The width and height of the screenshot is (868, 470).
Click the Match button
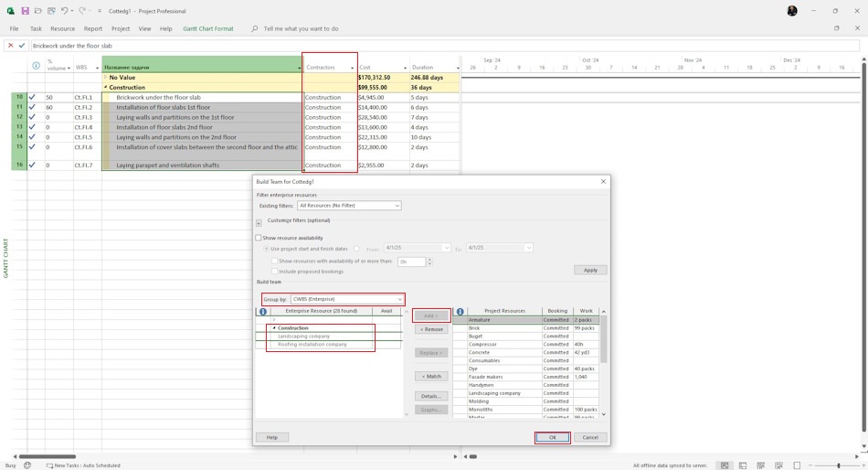coord(431,377)
